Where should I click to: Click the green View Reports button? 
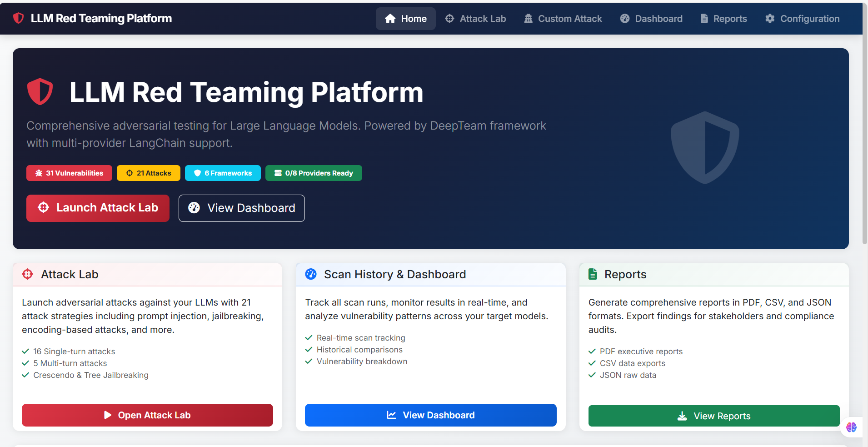click(x=713, y=415)
